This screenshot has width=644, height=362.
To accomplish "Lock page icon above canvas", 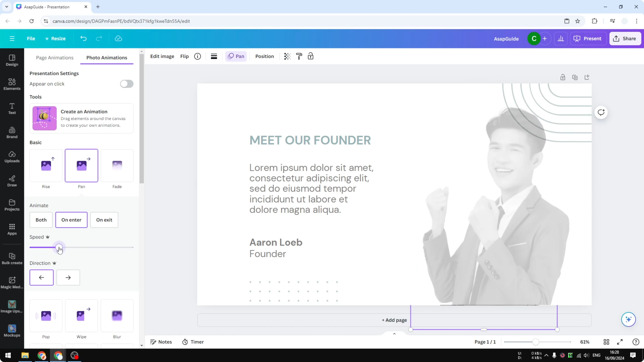I will tap(563, 77).
